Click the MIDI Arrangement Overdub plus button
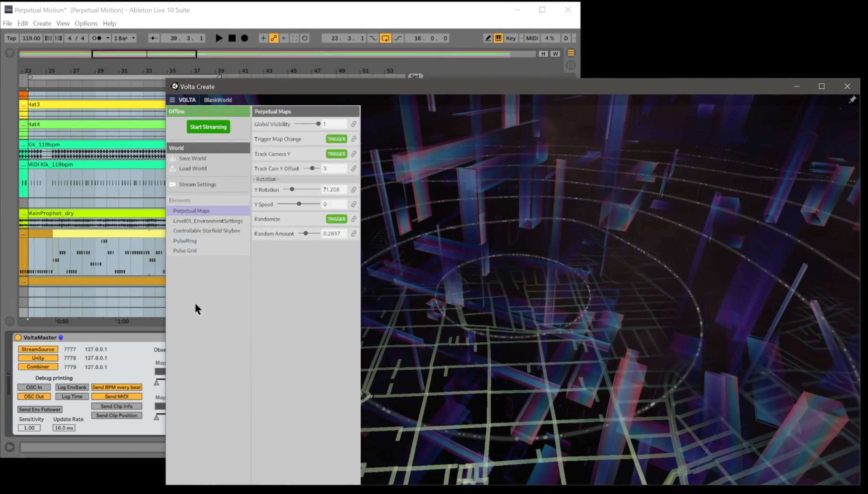Screen dimensions: 868x494 (x=263, y=38)
